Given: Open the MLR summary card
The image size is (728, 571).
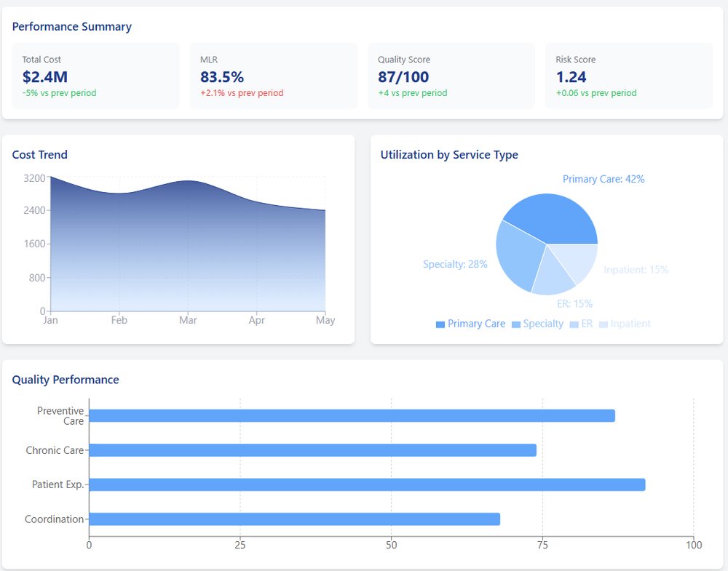Looking at the screenshot, I should pos(274,76).
